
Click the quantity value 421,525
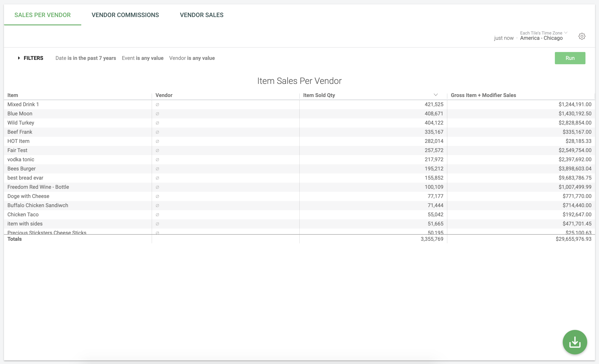point(434,104)
